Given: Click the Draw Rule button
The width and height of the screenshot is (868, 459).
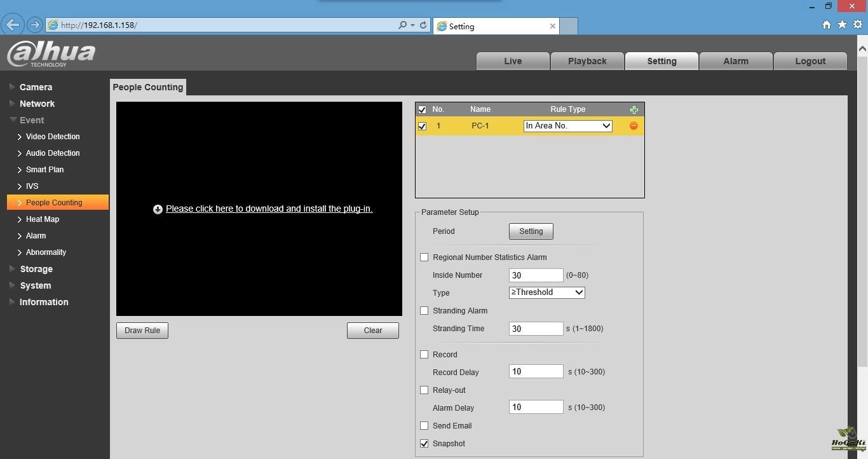Looking at the screenshot, I should (142, 331).
